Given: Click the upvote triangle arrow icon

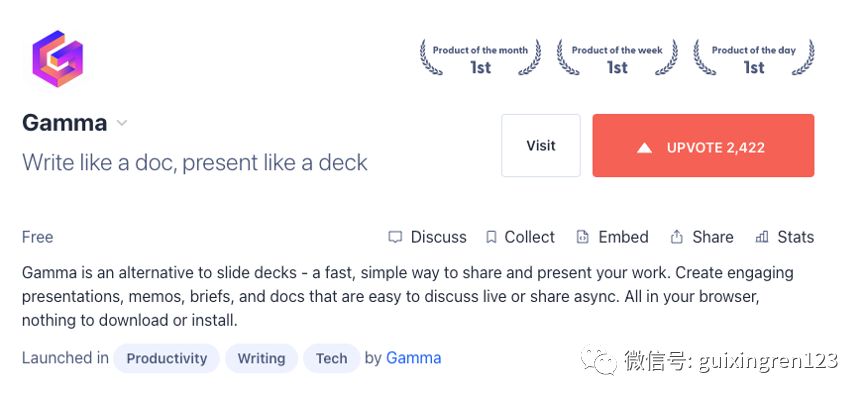Looking at the screenshot, I should [x=645, y=147].
